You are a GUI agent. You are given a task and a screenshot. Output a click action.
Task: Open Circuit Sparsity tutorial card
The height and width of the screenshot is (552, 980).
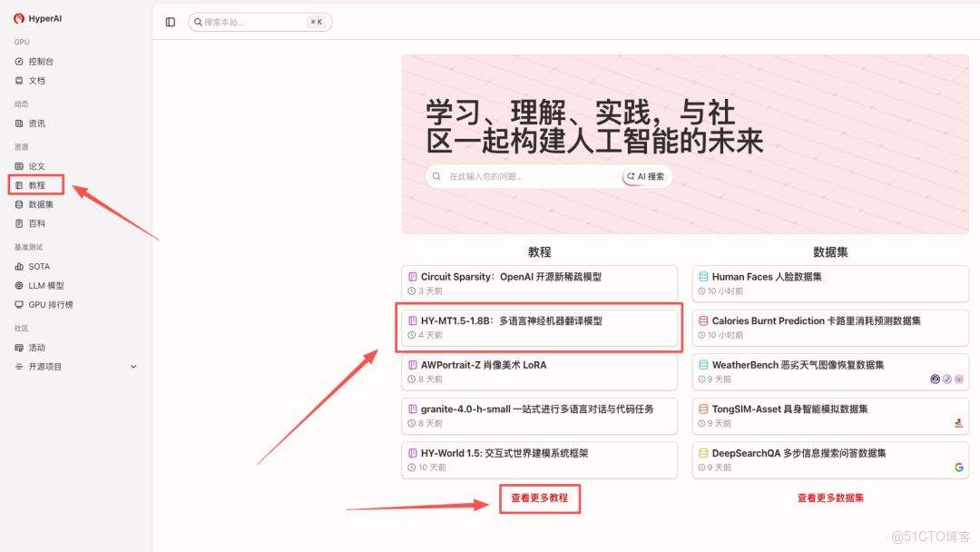539,284
